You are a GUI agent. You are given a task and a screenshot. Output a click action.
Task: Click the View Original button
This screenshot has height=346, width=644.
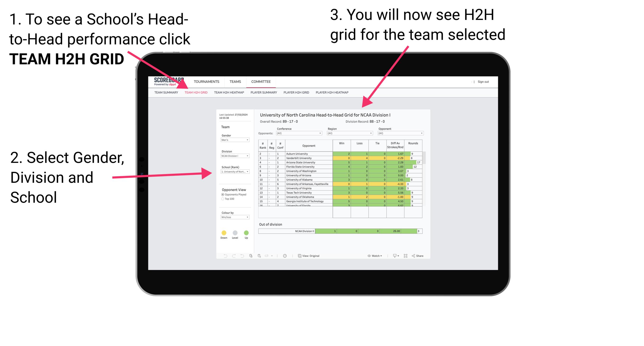coord(308,256)
